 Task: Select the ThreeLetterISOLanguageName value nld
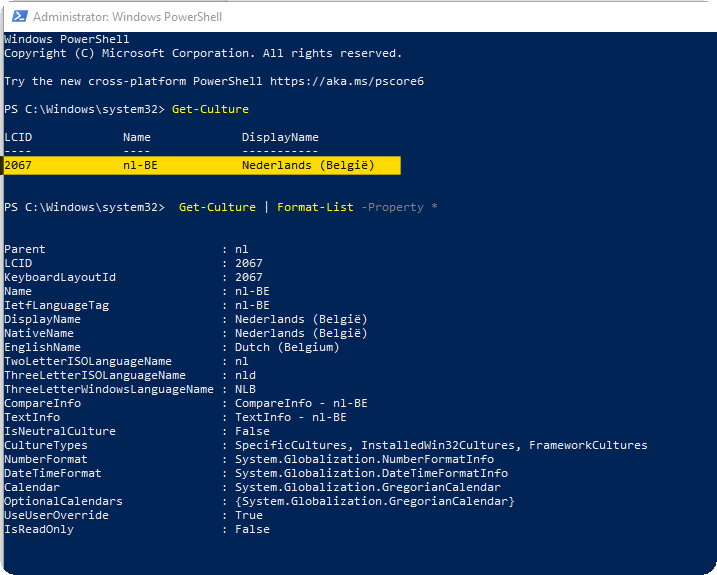coord(245,375)
